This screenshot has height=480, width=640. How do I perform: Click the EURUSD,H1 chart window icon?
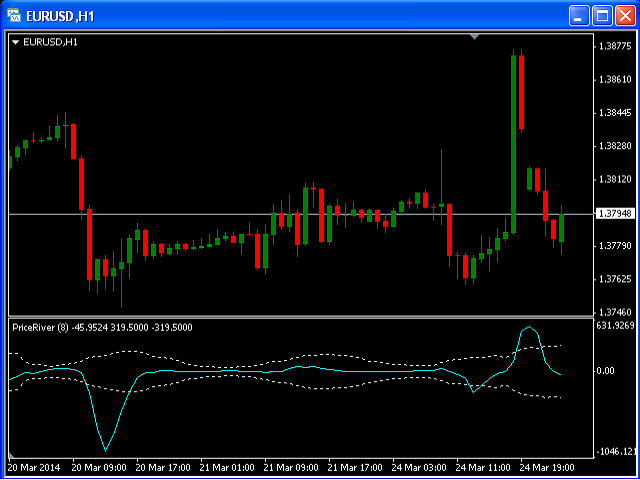click(14, 16)
